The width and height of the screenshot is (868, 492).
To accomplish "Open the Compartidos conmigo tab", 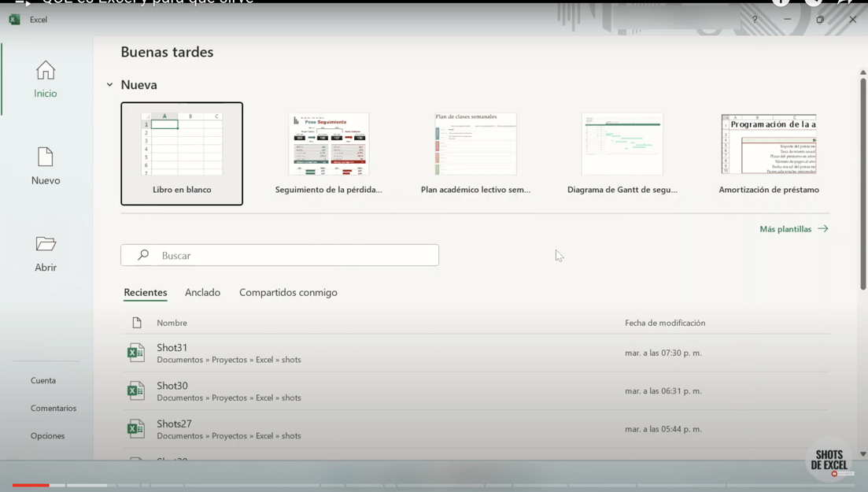I will [288, 292].
